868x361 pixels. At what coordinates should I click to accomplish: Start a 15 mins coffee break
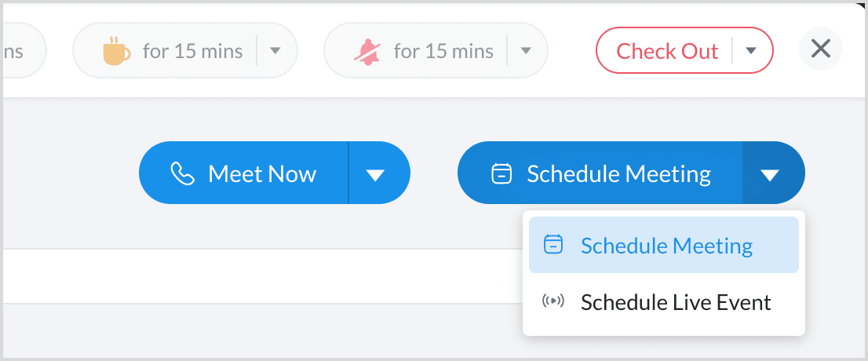point(191,52)
